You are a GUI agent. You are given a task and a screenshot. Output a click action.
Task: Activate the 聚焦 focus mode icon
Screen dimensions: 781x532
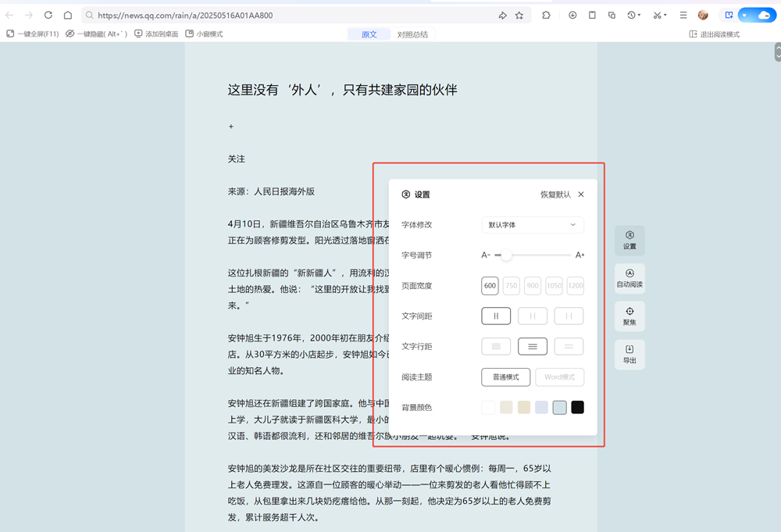(x=629, y=316)
